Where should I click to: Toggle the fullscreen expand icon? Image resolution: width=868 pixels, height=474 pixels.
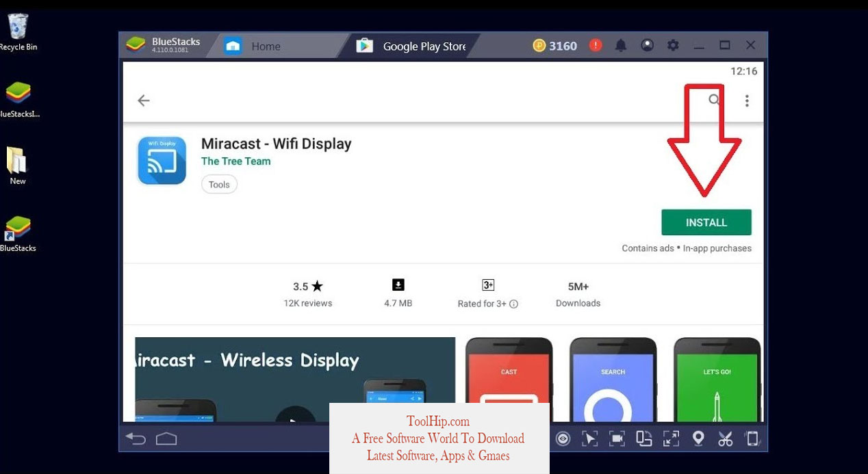[x=671, y=438]
